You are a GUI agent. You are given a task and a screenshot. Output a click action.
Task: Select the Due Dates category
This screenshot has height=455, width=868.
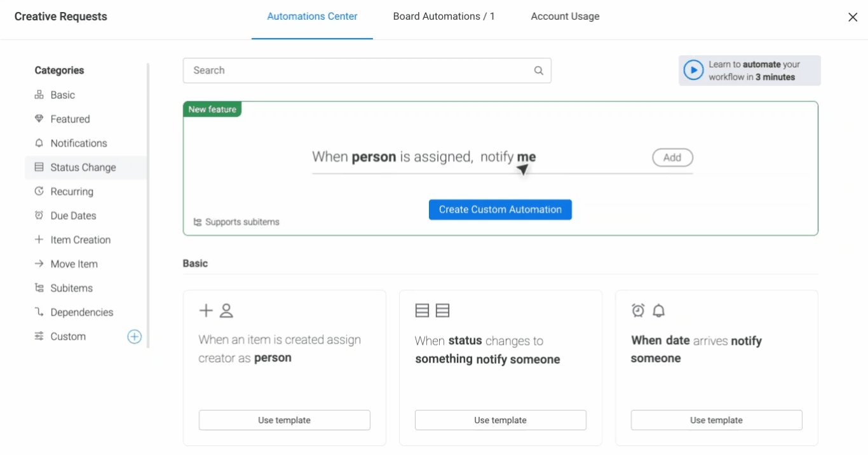point(85,215)
